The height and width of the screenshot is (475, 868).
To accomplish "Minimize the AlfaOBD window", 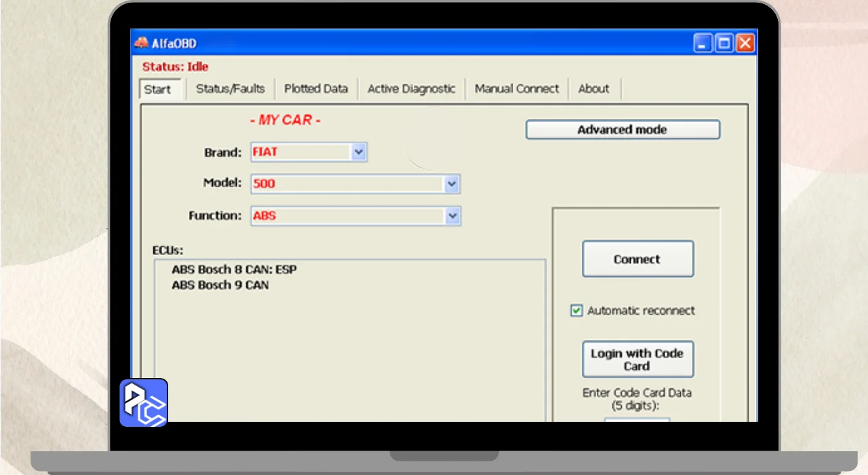I will click(x=703, y=43).
